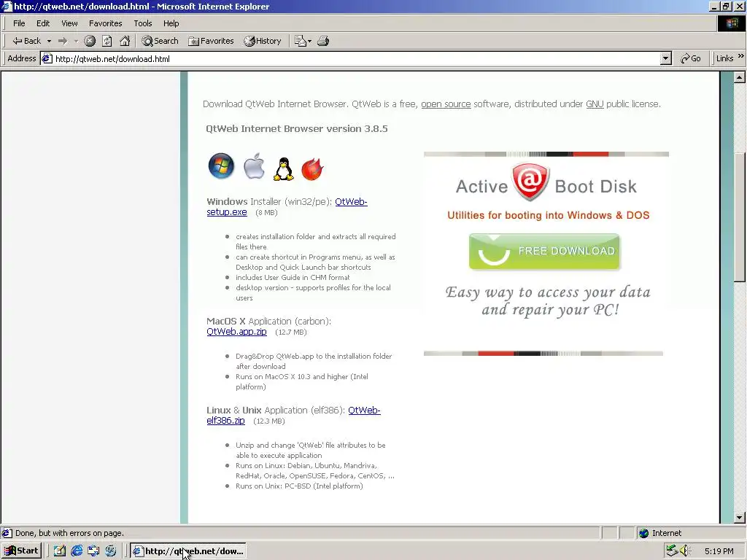This screenshot has height=560, width=747.
Task: Open the View menu
Action: [69, 23]
